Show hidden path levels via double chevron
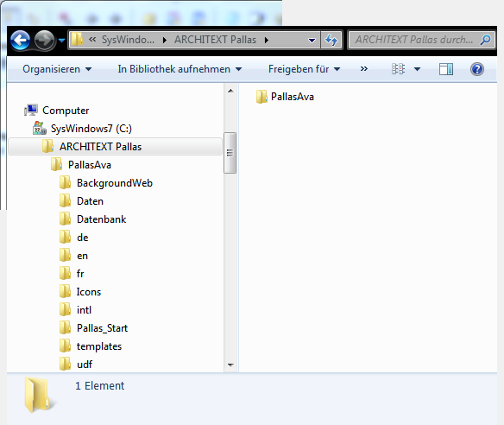The width and height of the screenshot is (504, 425). pos(92,40)
